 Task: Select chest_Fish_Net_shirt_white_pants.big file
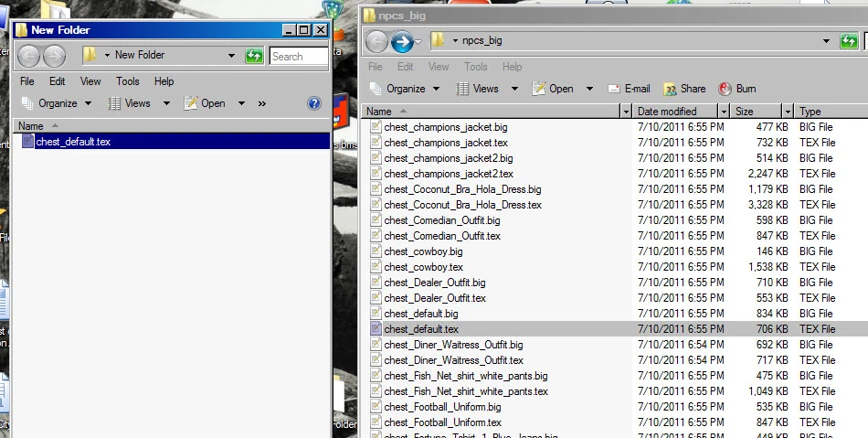click(x=466, y=376)
